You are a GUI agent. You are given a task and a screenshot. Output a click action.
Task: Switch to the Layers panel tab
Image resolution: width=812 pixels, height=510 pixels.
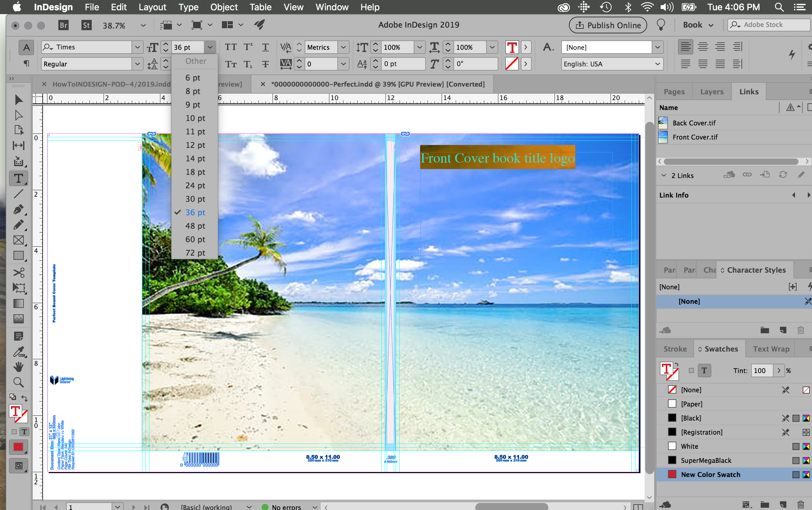pos(712,92)
